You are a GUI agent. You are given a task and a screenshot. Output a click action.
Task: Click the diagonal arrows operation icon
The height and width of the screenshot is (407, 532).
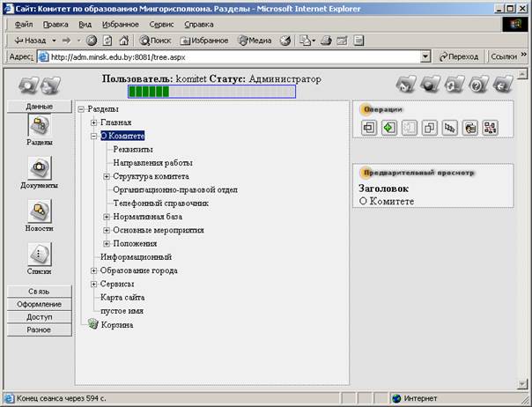click(x=450, y=128)
